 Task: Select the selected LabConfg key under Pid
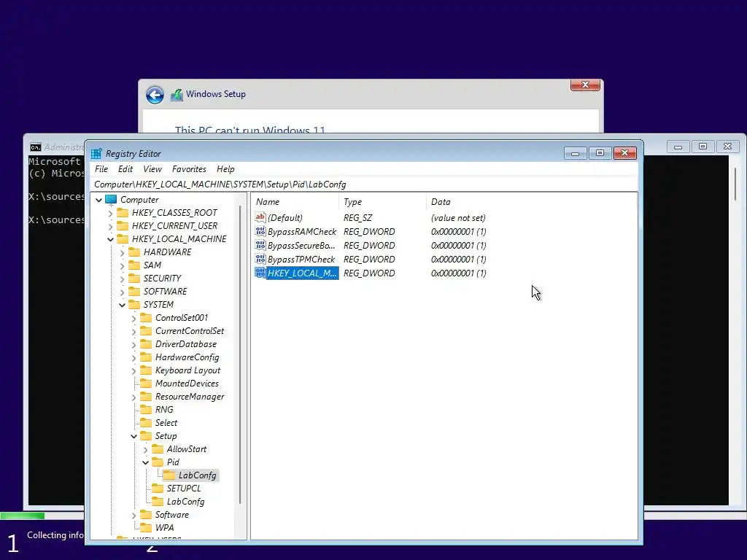197,475
